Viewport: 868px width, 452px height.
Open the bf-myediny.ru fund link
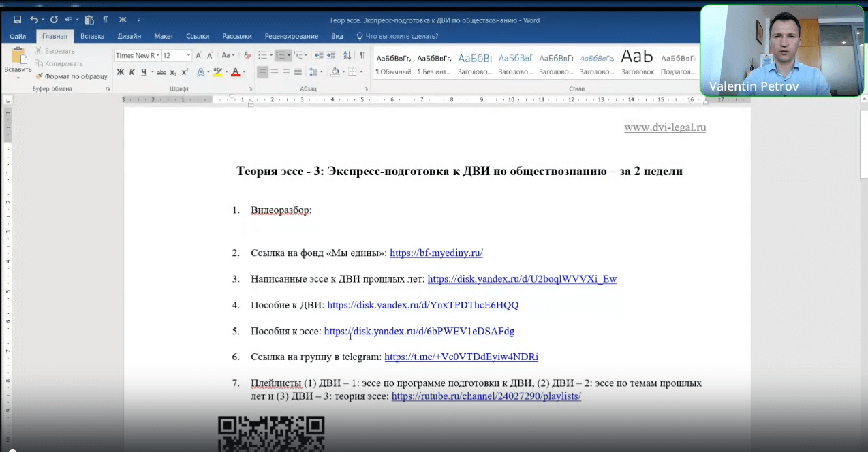click(x=436, y=253)
